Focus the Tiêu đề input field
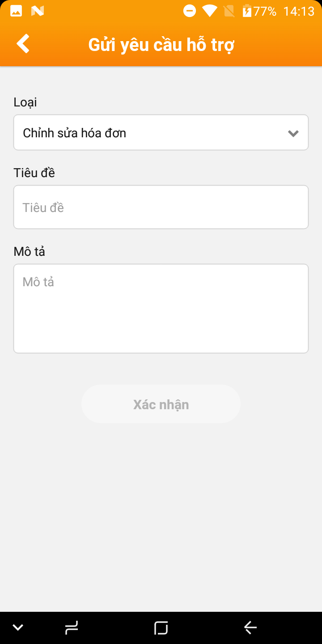Viewport: 322px width, 644px height. pos(161,208)
